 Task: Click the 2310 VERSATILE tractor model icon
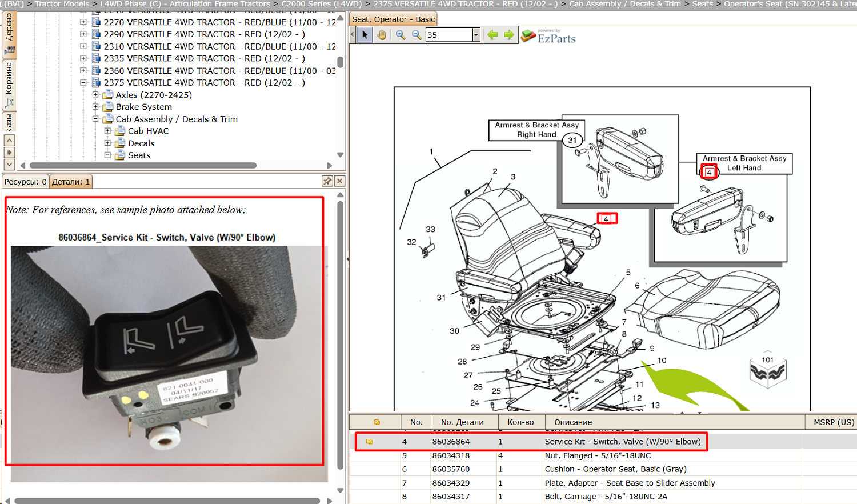(97, 46)
